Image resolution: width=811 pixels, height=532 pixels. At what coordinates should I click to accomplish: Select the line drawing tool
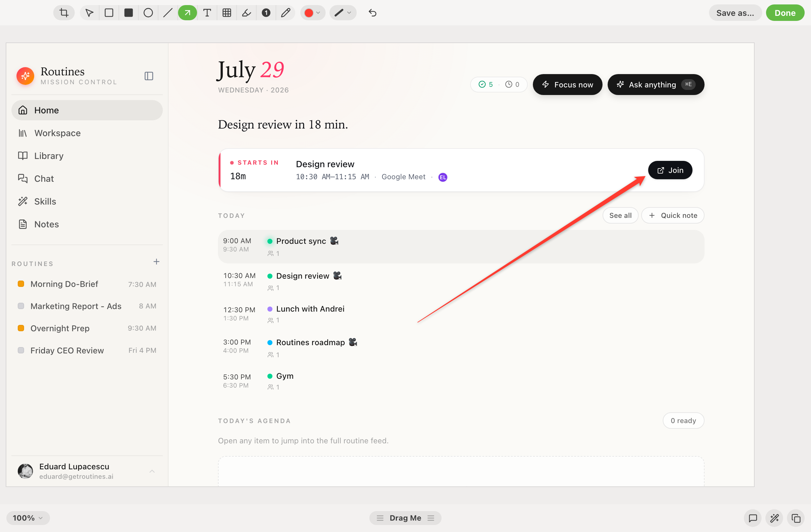coord(168,13)
